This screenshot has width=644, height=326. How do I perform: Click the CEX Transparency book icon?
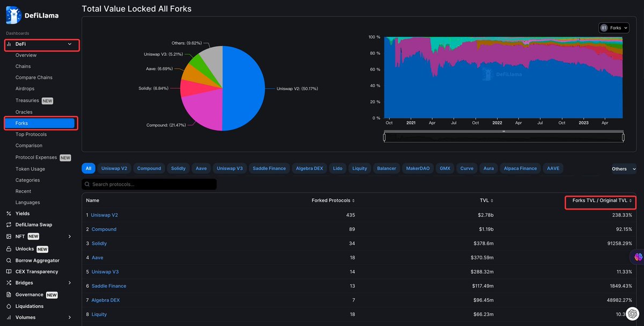coord(9,271)
